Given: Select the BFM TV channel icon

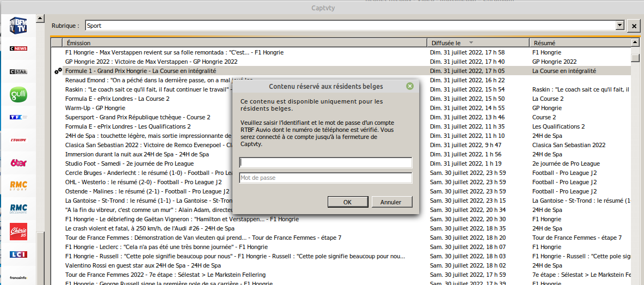Looking at the screenshot, I should 18,26.
